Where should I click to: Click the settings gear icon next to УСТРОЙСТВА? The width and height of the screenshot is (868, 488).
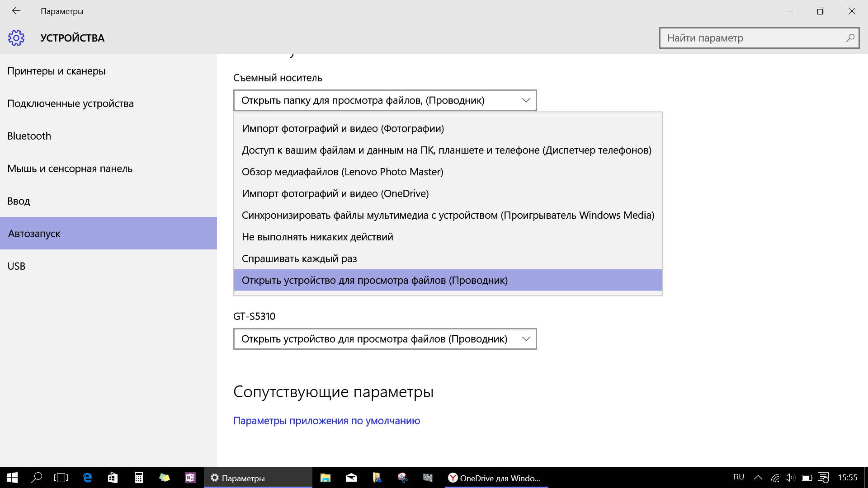pyautogui.click(x=16, y=38)
